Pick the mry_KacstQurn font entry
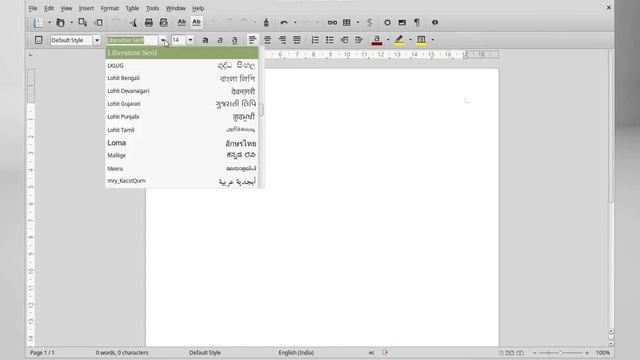Viewport: 640px width, 360px height. [x=182, y=181]
